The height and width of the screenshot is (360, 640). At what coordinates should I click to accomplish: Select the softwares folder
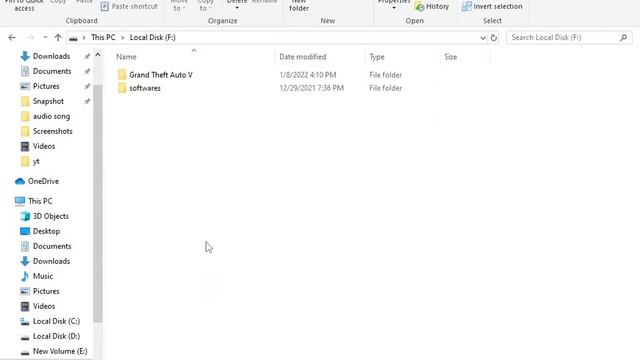point(145,88)
